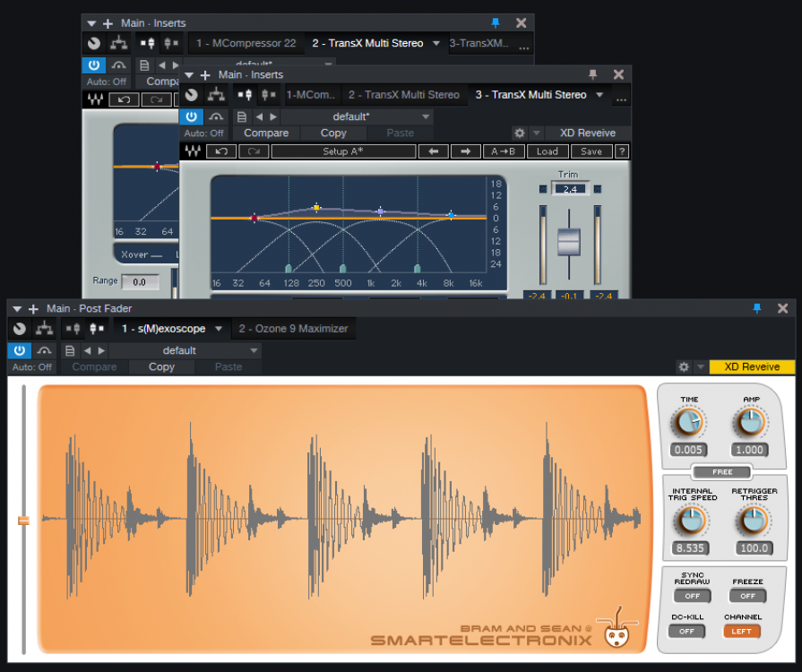Go to the next preset arrow beside default* in TransX
The height and width of the screenshot is (672, 802).
(273, 116)
